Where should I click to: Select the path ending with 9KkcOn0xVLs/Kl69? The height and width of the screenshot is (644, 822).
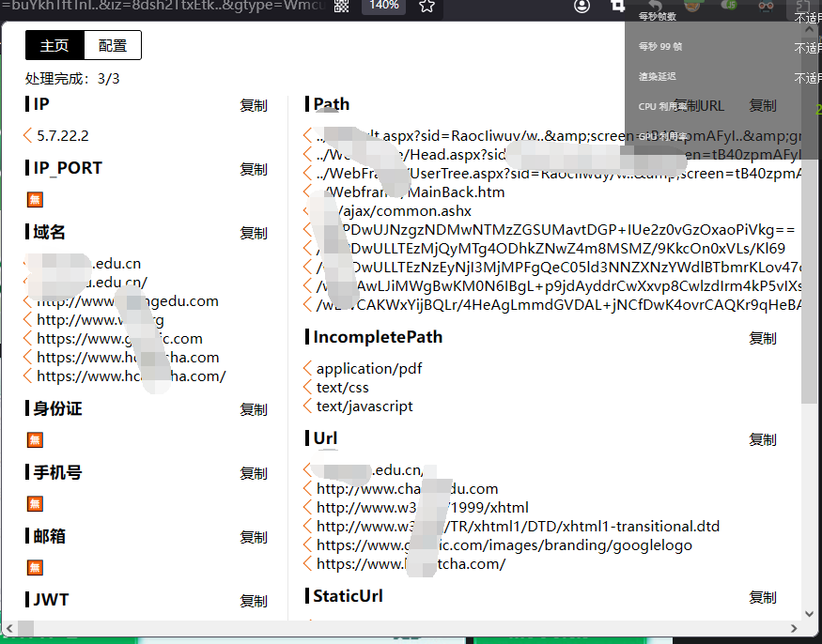click(x=551, y=249)
